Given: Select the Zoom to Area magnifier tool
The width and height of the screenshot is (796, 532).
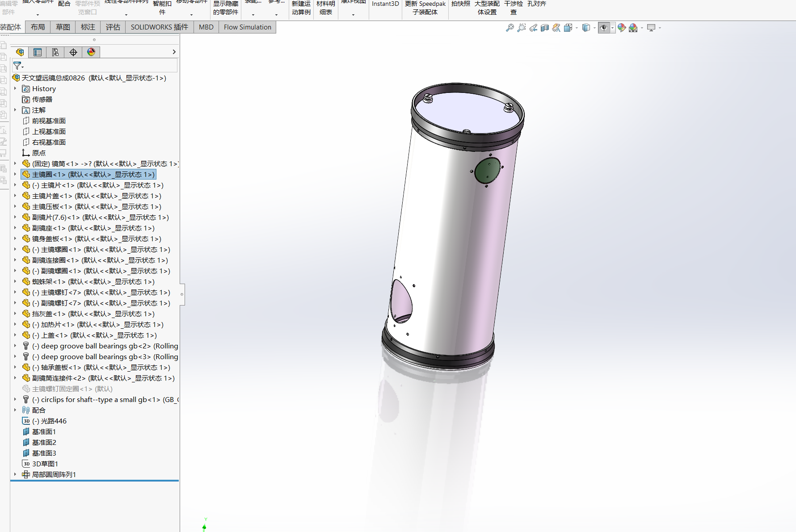Looking at the screenshot, I should (521, 28).
